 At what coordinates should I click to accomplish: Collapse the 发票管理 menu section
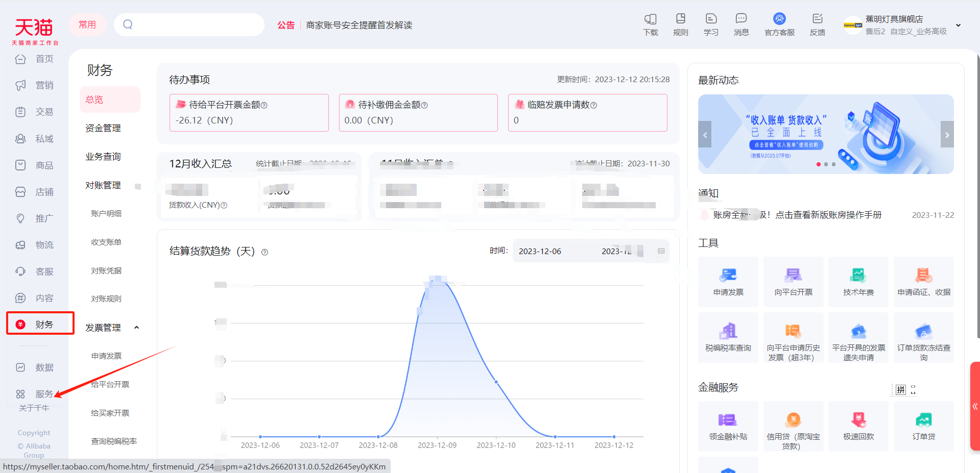pyautogui.click(x=136, y=328)
